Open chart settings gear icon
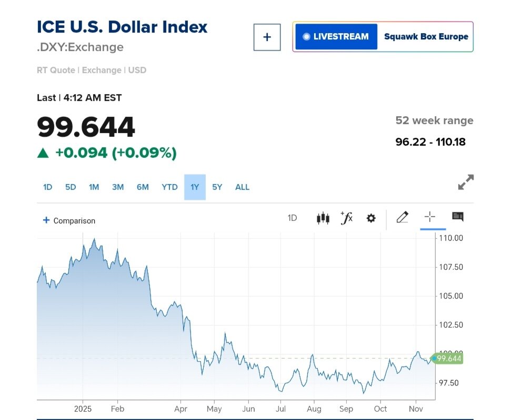This screenshot has width=512, height=420. [x=371, y=218]
